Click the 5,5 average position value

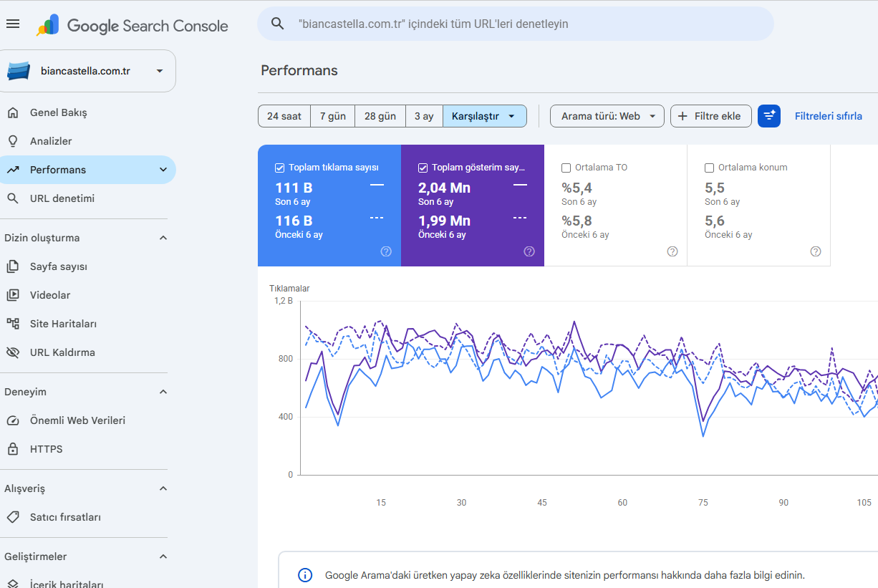click(x=715, y=188)
